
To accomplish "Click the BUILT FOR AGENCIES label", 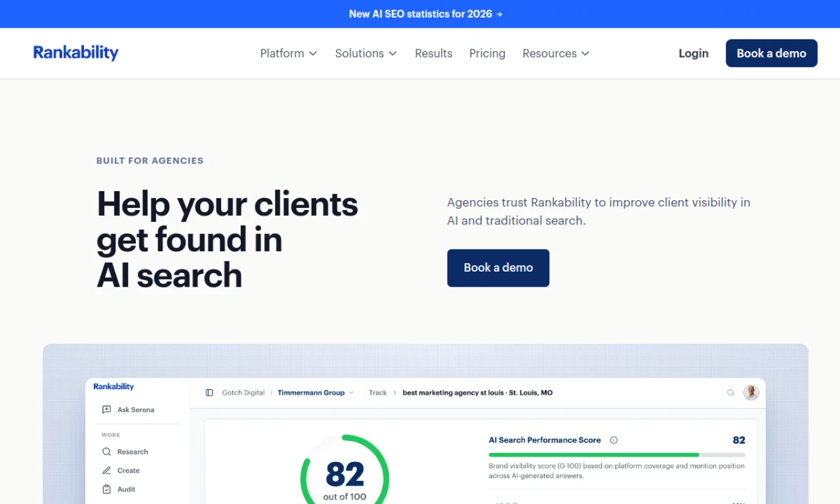I will pos(150,160).
